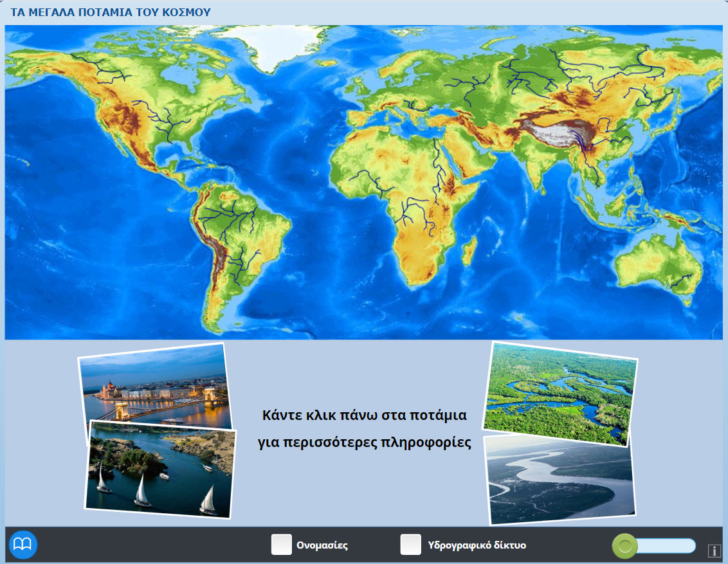Image resolution: width=728 pixels, height=564 pixels.
Task: Click the text Κάντε κλικ πάνω στα ποτάμια
Action: point(365,415)
